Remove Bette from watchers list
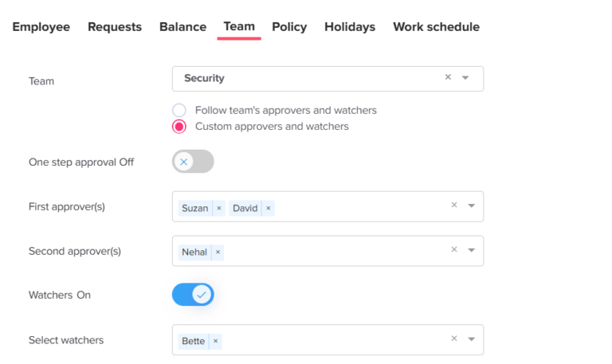The height and width of the screenshot is (364, 612). point(215,341)
